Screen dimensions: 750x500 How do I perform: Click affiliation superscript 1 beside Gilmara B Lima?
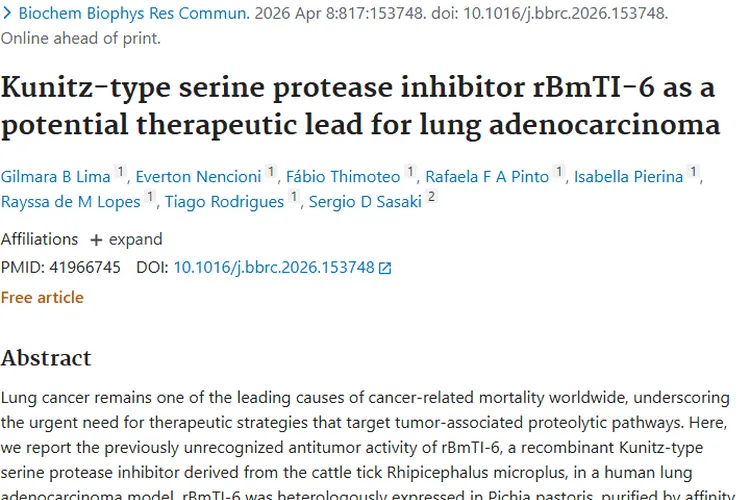[121, 174]
